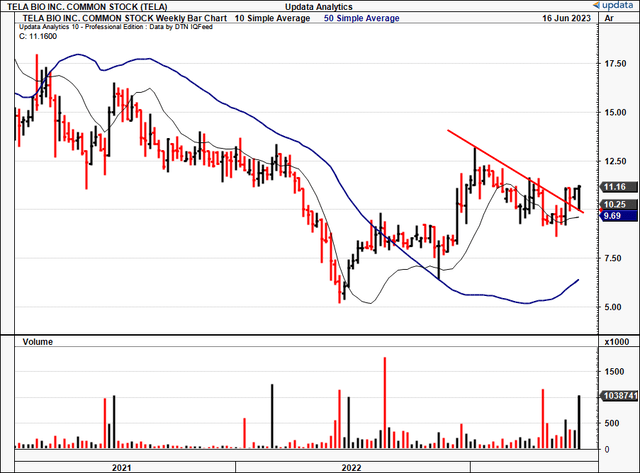
Task: Select the '10 Simple Average' legend label
Action: [x=272, y=18]
